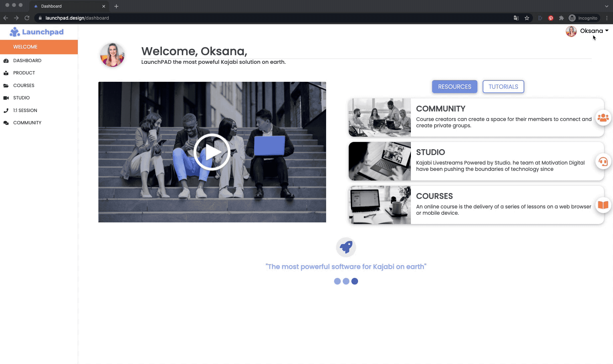Screen dimensions: 613x364
Task: Select the second carousel dot
Action: tap(346, 281)
